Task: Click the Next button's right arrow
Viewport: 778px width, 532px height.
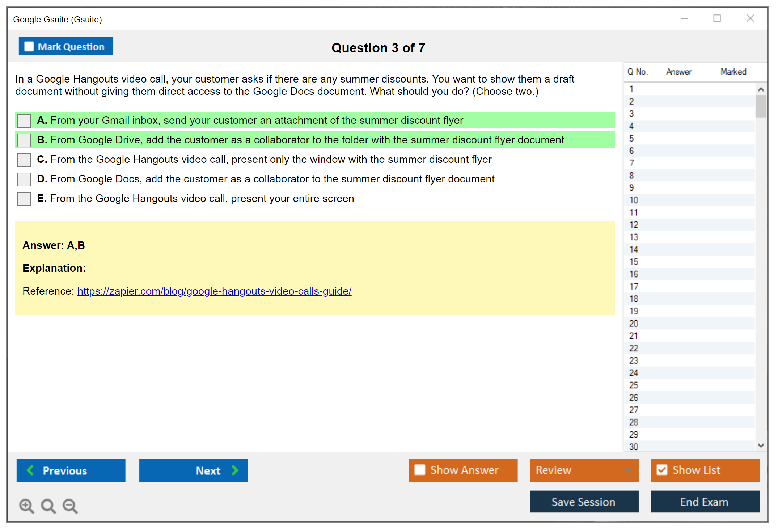Action: (235, 470)
